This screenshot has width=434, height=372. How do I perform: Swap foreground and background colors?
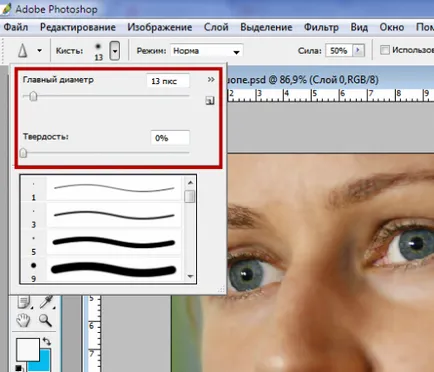47,342
